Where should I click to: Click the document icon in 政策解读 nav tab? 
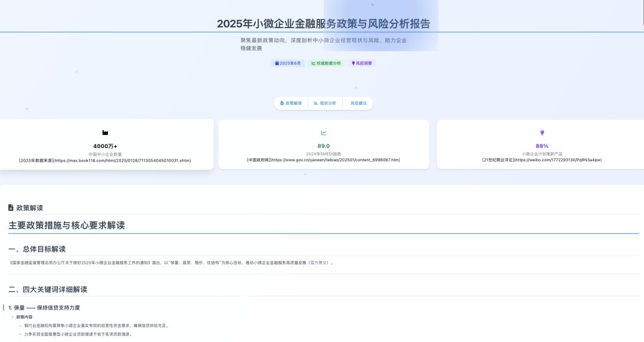(x=282, y=103)
